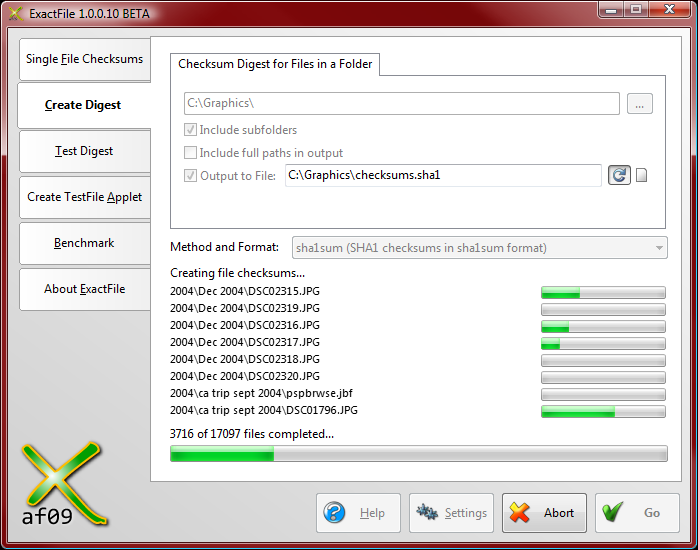Screen dimensions: 698x550
Task: Open the About ExactFile tab
Action: click(x=85, y=289)
